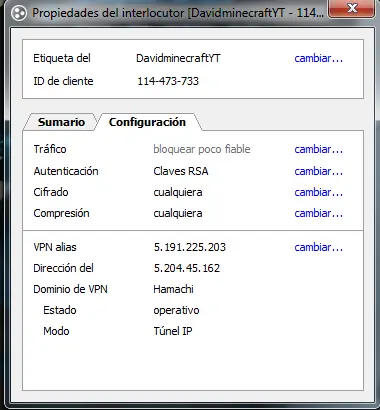380x410 pixels.
Task: Click cambiar link for Cifrado
Action: click(318, 192)
